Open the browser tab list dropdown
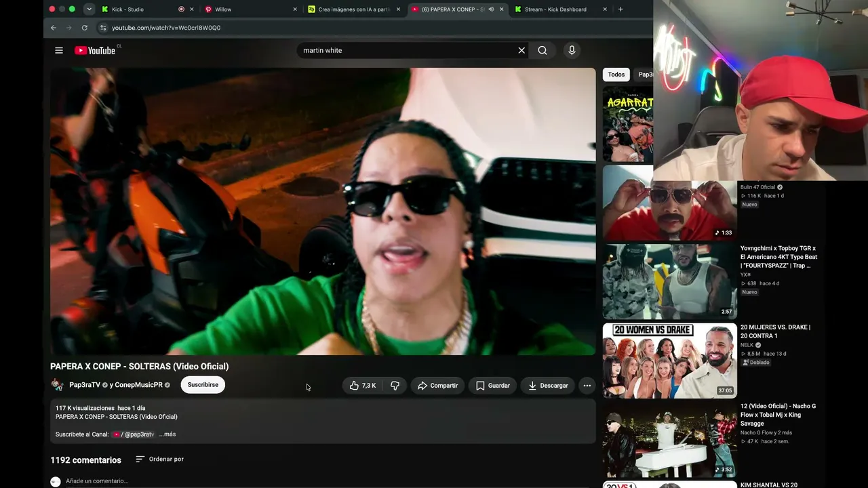Image resolution: width=868 pixels, height=488 pixels. (89, 9)
